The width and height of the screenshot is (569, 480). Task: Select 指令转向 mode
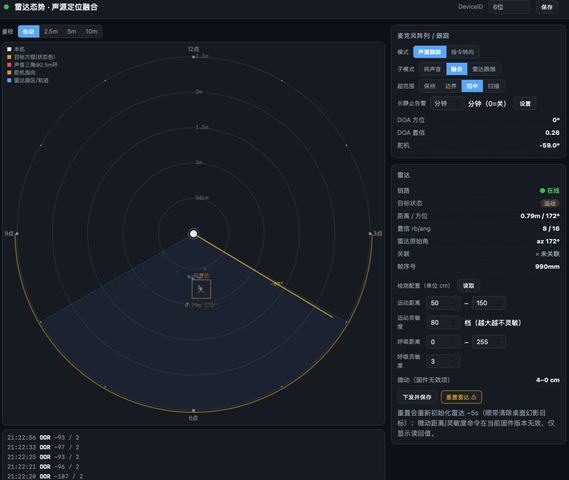(462, 52)
